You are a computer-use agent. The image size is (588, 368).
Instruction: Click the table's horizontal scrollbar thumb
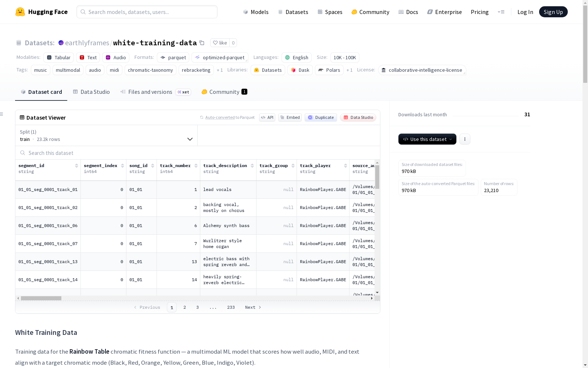(x=41, y=298)
